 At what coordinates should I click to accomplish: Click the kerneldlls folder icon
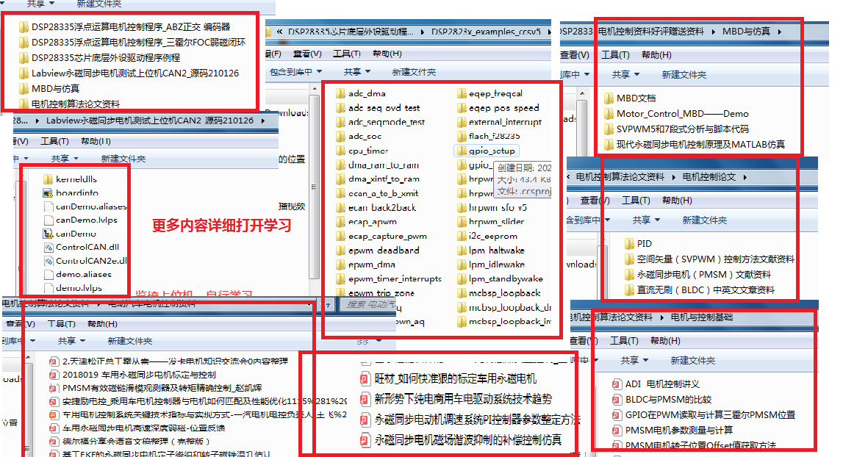(49, 179)
